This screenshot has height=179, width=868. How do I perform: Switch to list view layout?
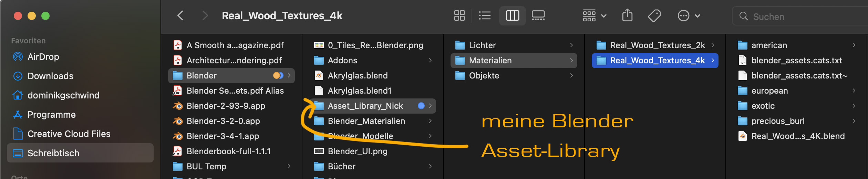point(485,15)
